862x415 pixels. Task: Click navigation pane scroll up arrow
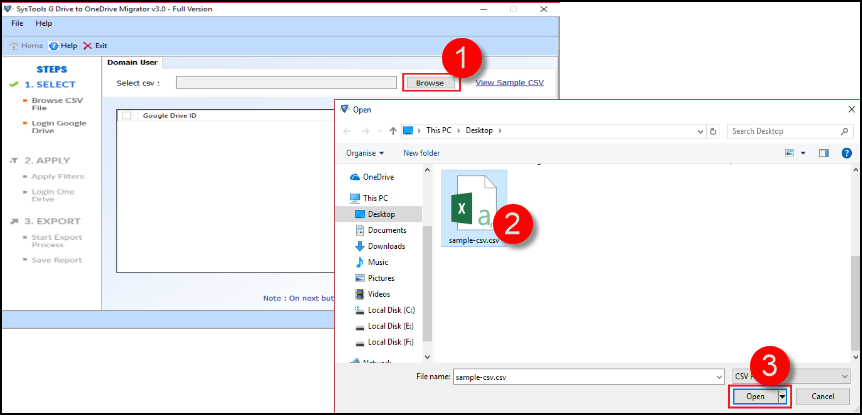(x=427, y=169)
